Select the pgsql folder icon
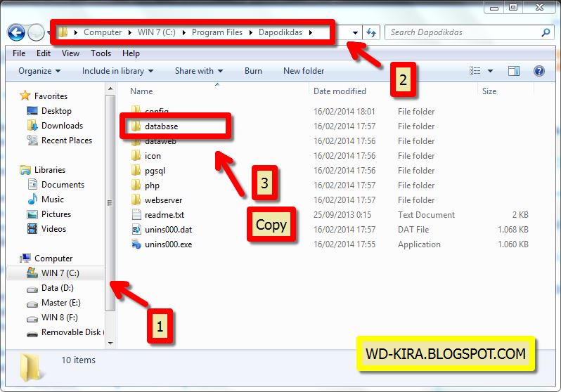Screen dimensions: 561x392 (x=136, y=170)
